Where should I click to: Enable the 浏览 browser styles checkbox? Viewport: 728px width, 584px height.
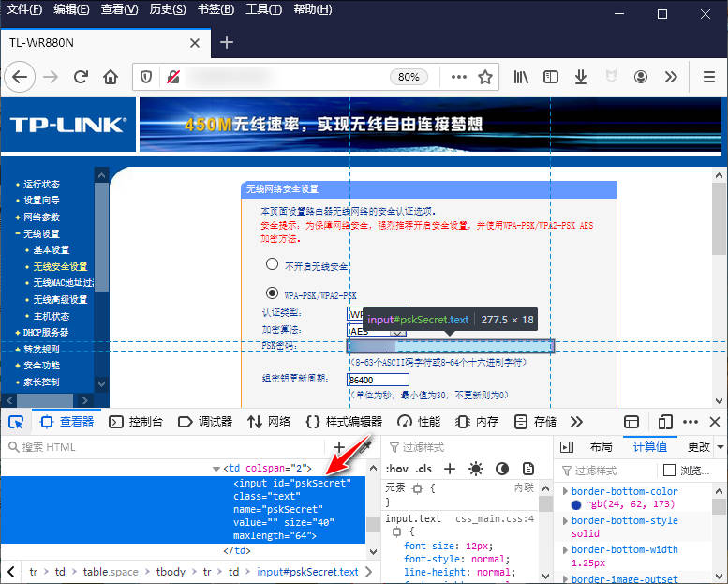669,471
